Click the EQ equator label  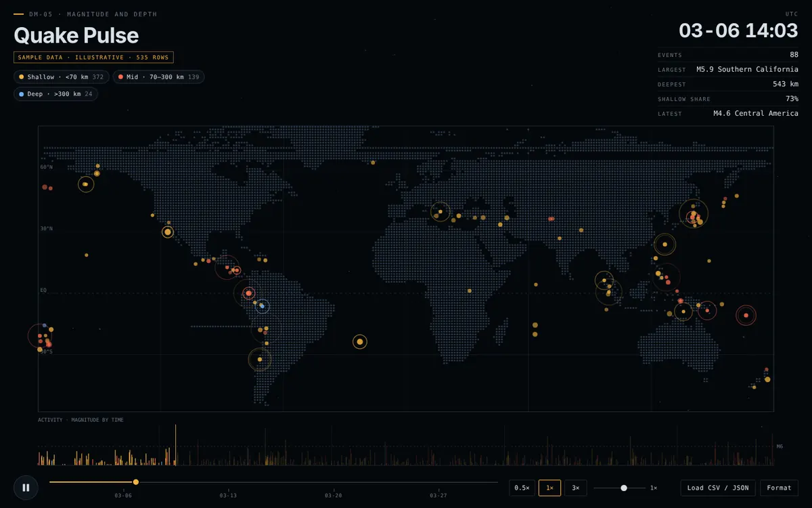point(43,290)
